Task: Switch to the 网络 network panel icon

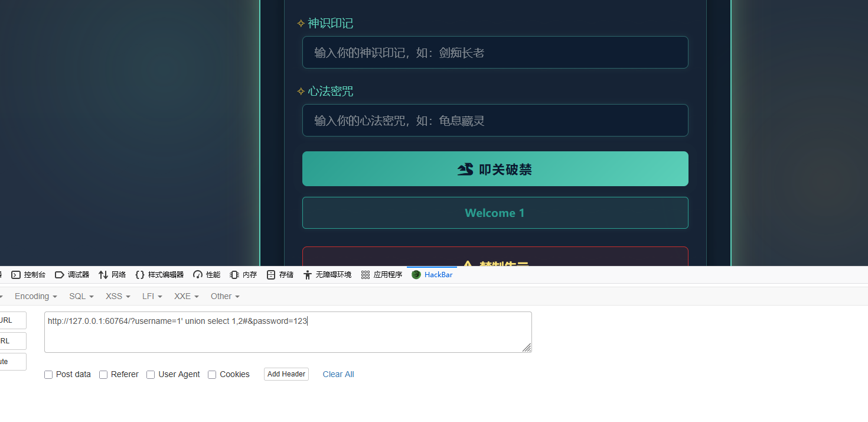Action: (x=103, y=275)
